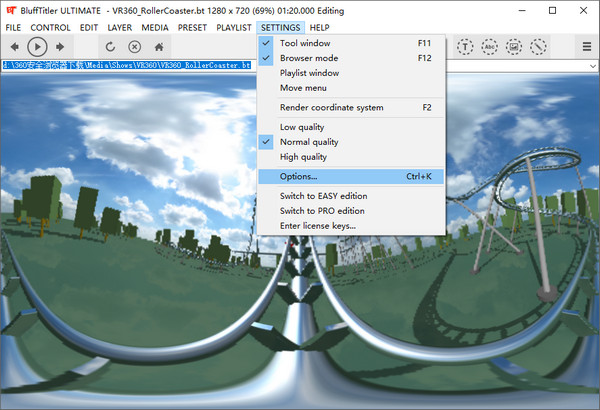Close the BluffTitler window
The width and height of the screenshot is (600, 410).
tap(583, 10)
